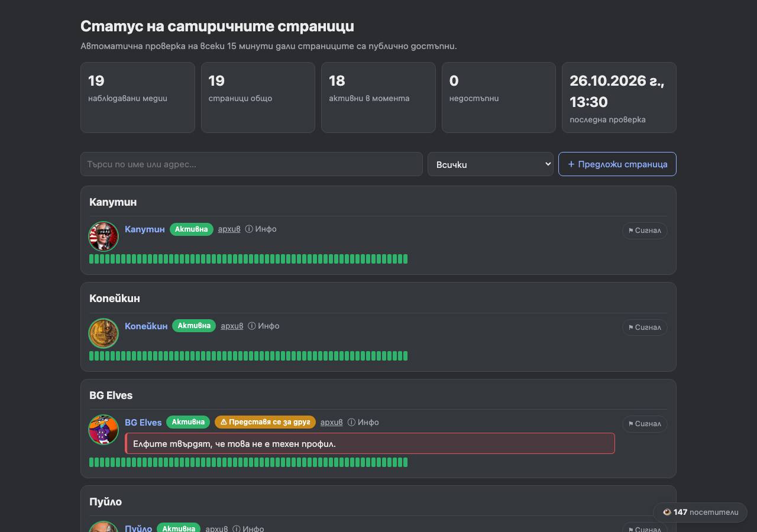Click the Капутин avatar image

[103, 236]
